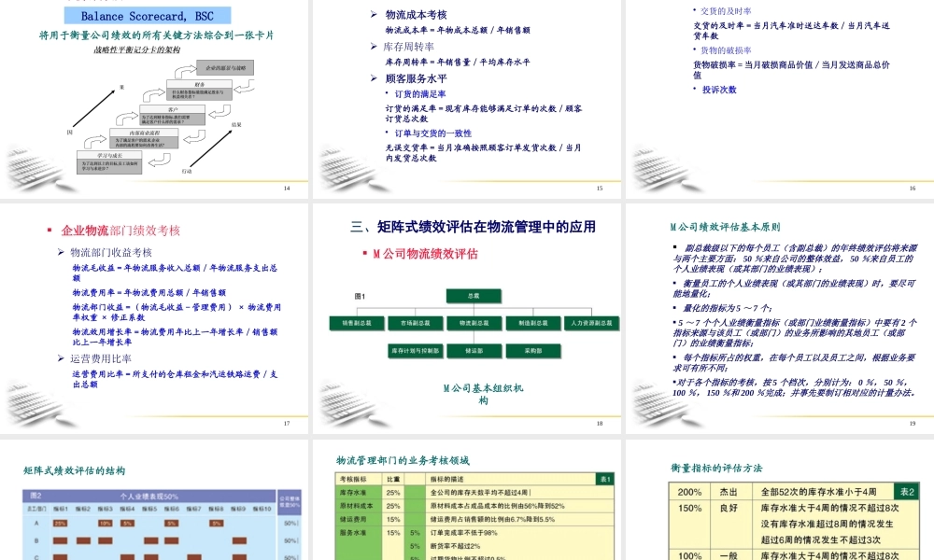Click the 库存水准 table cell
The width and height of the screenshot is (934, 560).
[359, 493]
